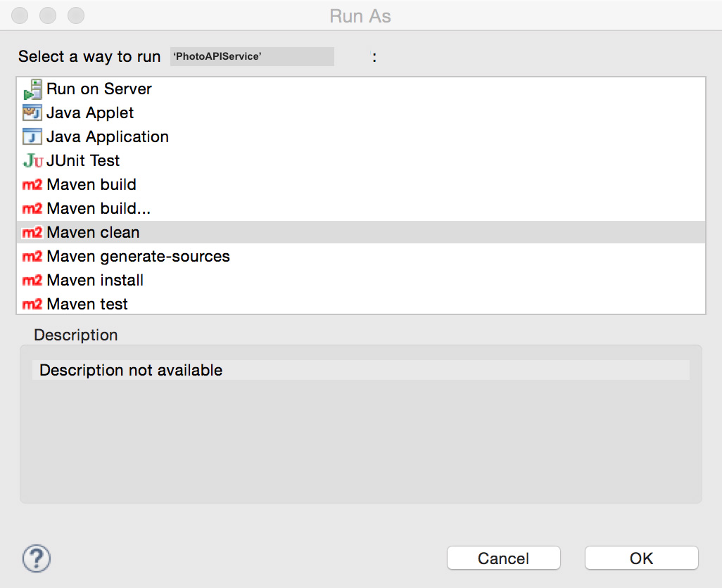Click the Run on Server icon
Image resolution: width=722 pixels, height=588 pixels.
[x=32, y=89]
